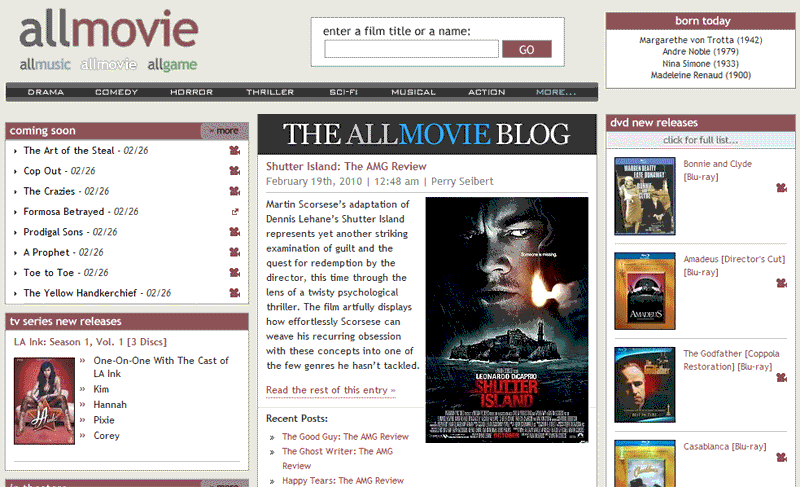This screenshot has height=487, width=800.
Task: Click the trailer camera icon for The Art of the Steal
Action: [235, 150]
